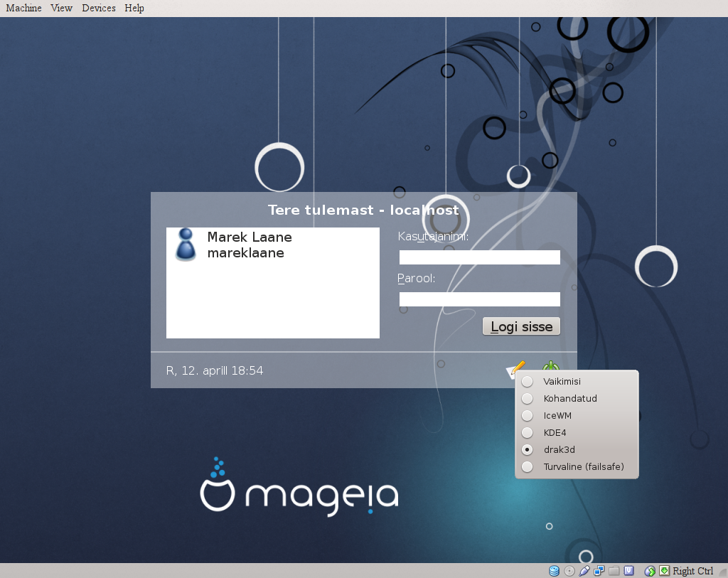Image resolution: width=728 pixels, height=578 pixels.
Task: Open the Help menu
Action: pos(134,8)
